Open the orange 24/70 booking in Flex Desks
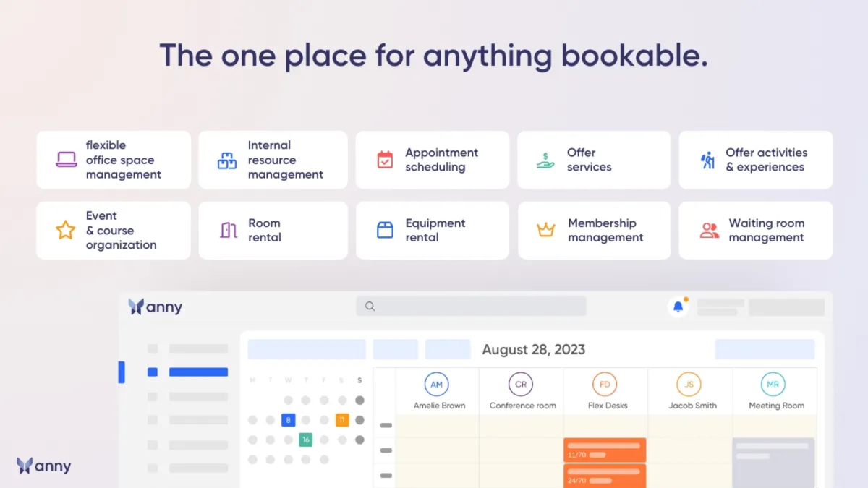This screenshot has height=488, width=868. [x=605, y=476]
